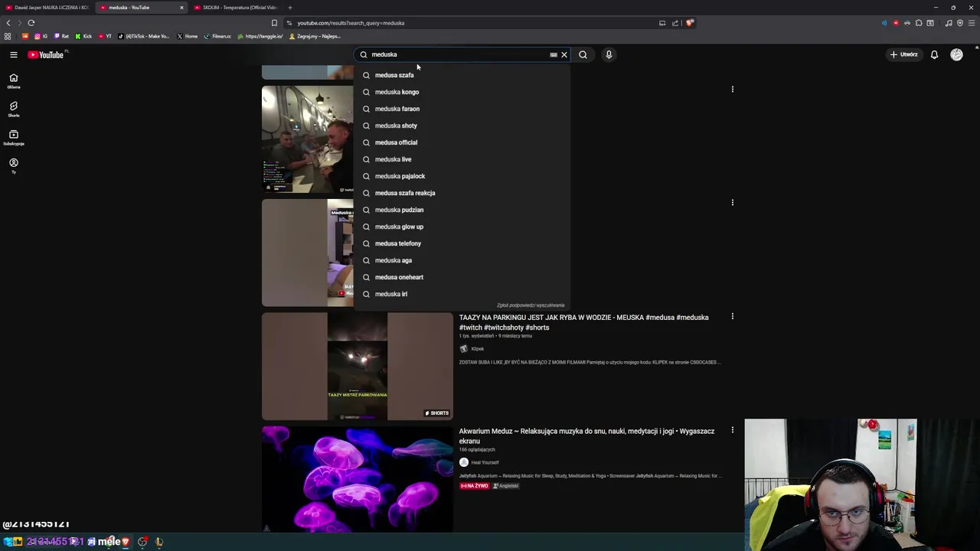
Task: Click the 'Zgłoś podpowiedzi wyszukiwania' report link
Action: coord(531,305)
